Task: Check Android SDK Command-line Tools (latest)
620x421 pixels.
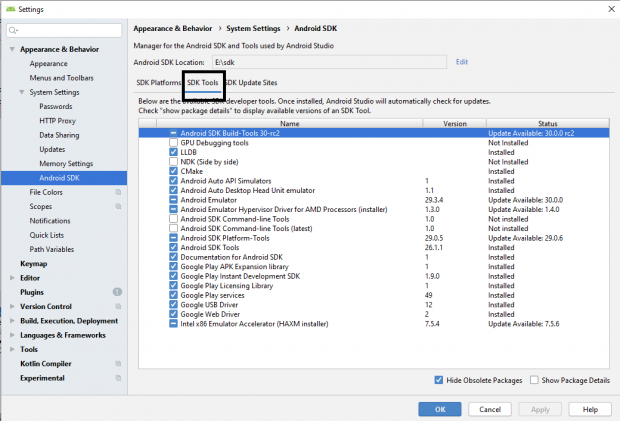Action: click(173, 228)
